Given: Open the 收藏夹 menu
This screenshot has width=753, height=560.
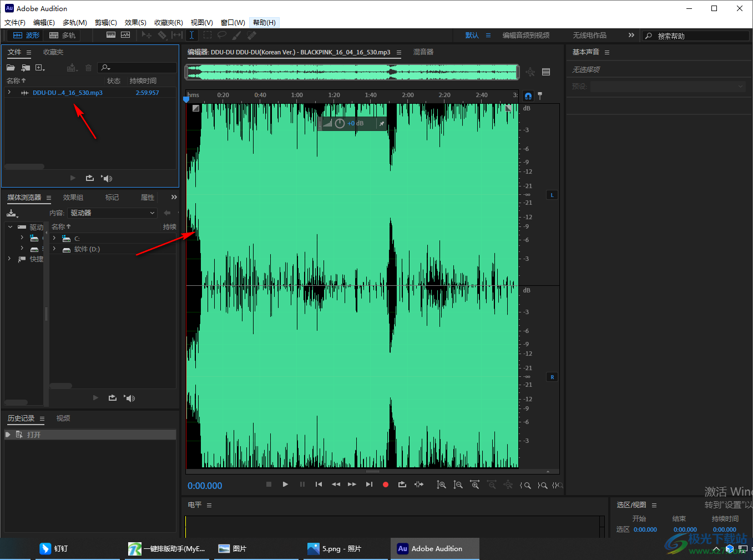Looking at the screenshot, I should (x=169, y=23).
